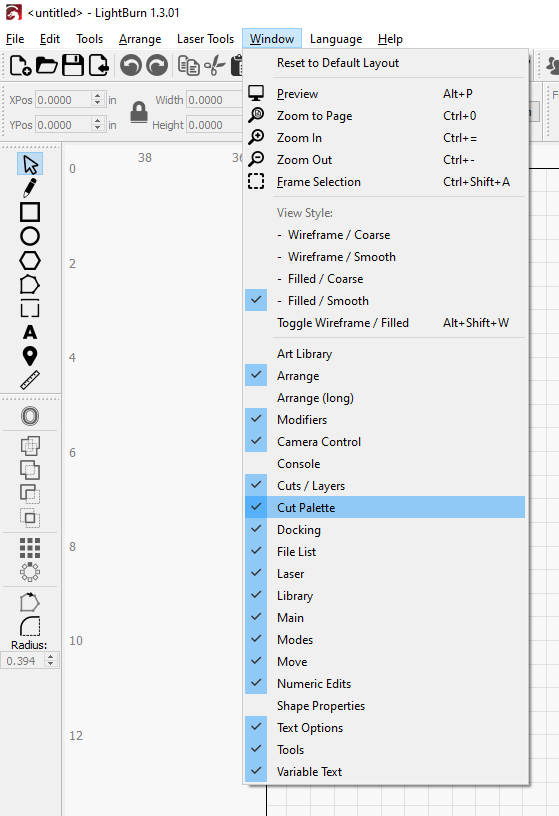Select the Position Laser marker tool
The height and width of the screenshot is (816, 559).
coord(30,356)
